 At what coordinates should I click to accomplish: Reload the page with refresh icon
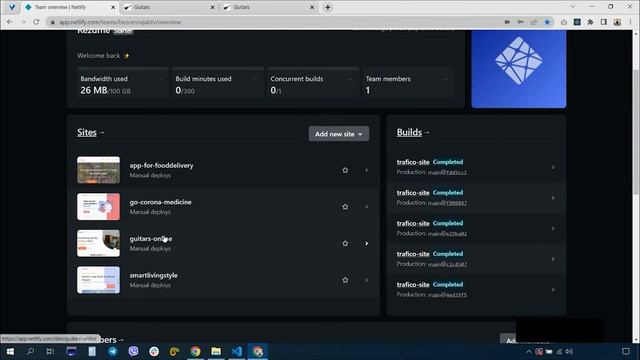pyautogui.click(x=36, y=22)
